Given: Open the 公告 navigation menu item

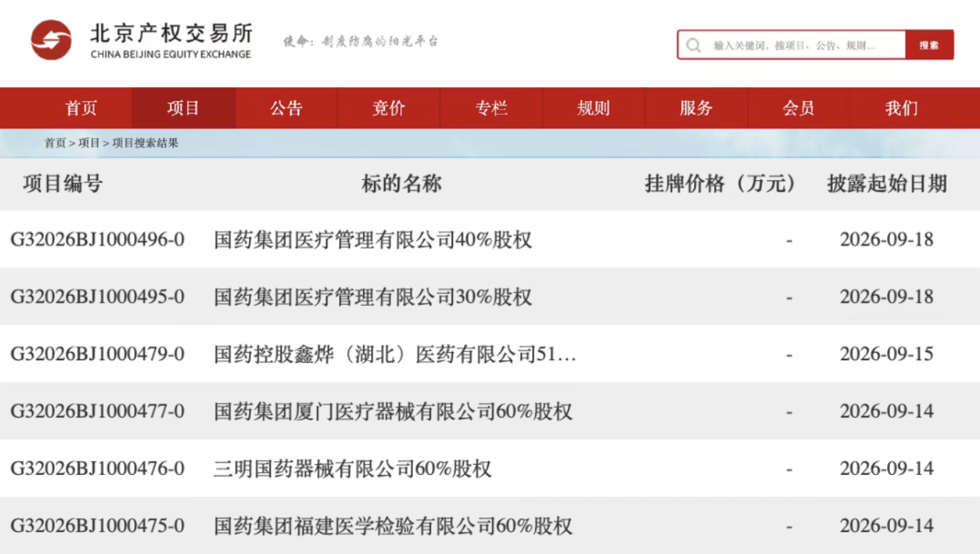Looking at the screenshot, I should click(286, 108).
